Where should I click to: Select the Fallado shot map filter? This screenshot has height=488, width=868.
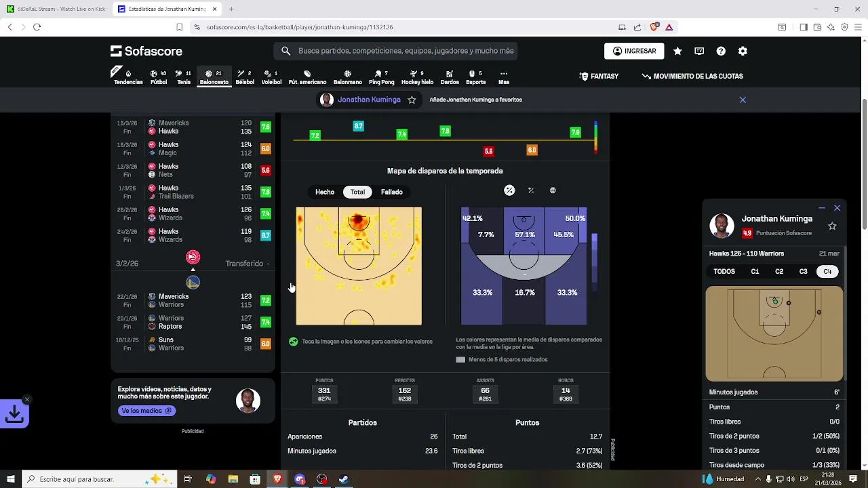(x=392, y=192)
